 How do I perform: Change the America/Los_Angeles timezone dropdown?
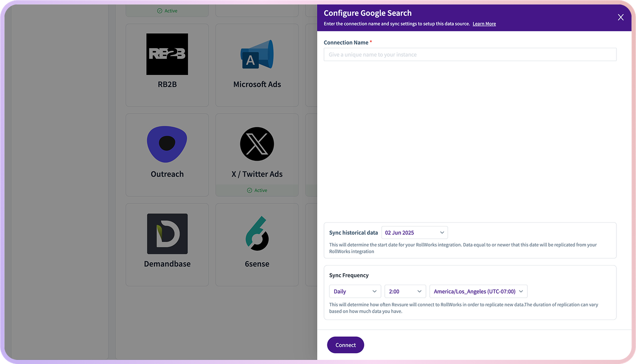478,291
